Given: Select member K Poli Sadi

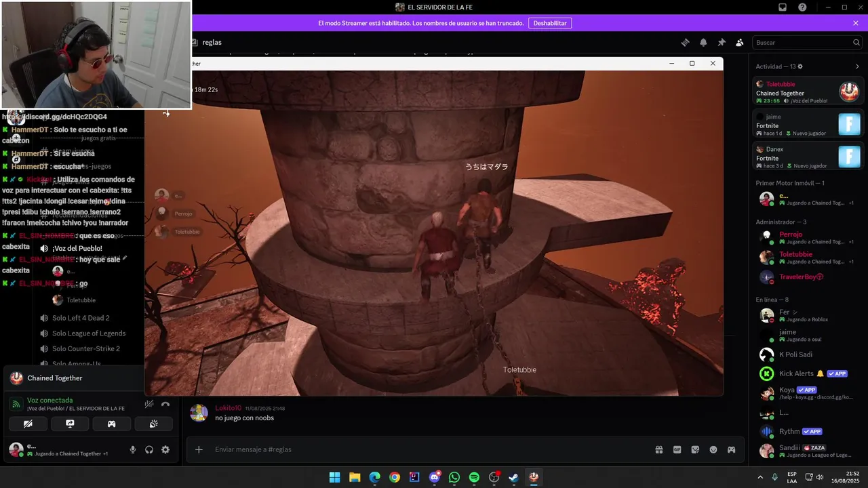Looking at the screenshot, I should pos(808,354).
